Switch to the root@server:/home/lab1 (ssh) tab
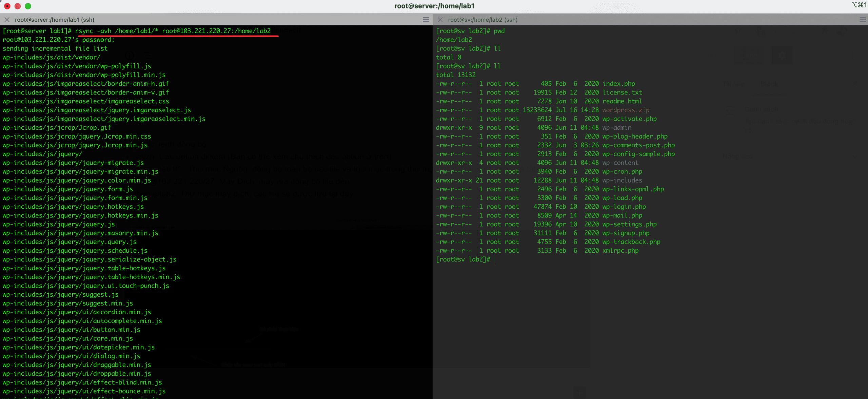868x399 pixels. [x=55, y=20]
